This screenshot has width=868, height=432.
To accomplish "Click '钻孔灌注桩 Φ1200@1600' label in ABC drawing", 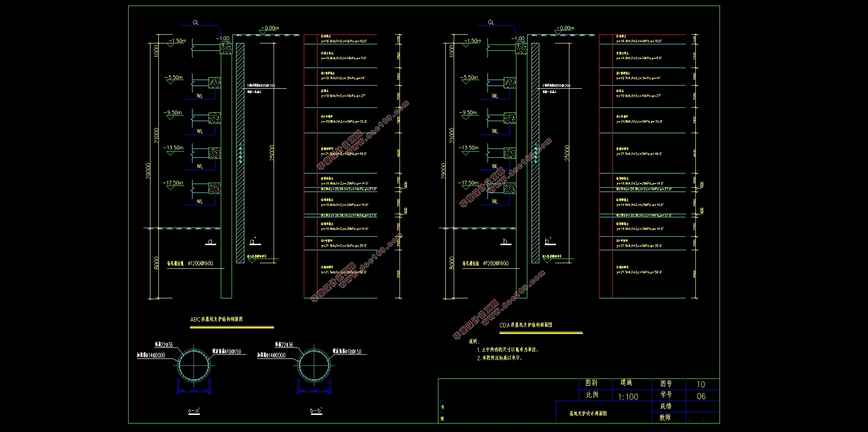I will click(x=190, y=263).
